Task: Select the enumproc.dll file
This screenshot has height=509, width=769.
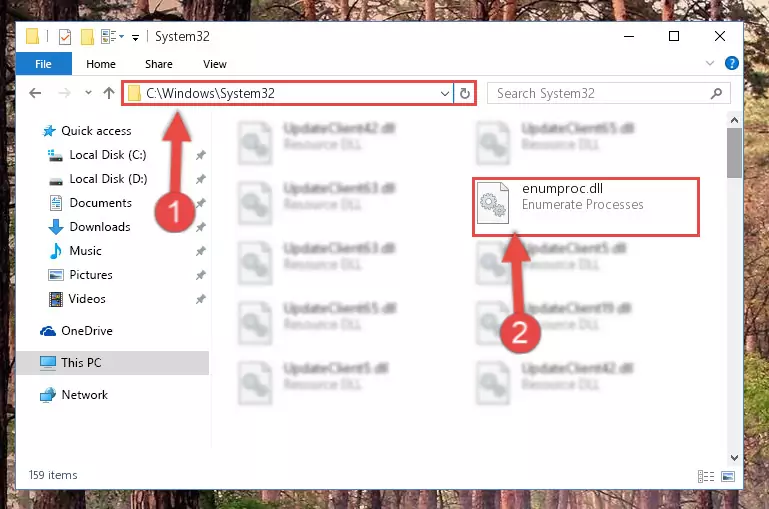Action: pos(586,206)
